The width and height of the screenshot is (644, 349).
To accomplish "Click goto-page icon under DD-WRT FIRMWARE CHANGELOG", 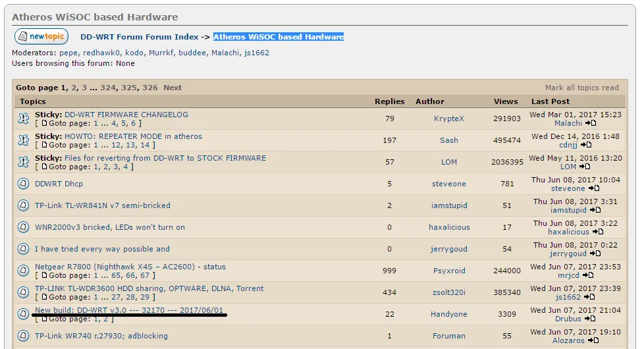I will [44, 123].
